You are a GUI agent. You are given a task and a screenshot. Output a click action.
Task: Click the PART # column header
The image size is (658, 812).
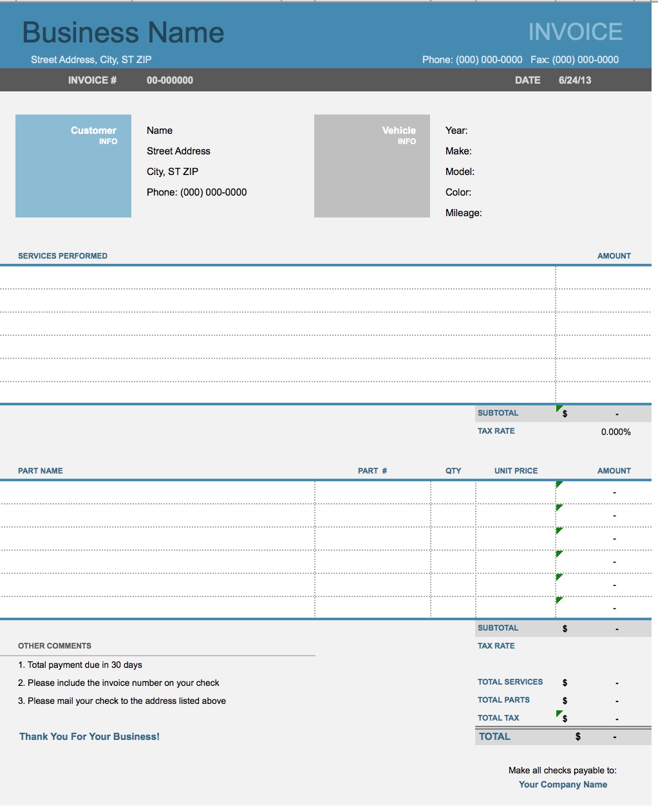point(373,471)
